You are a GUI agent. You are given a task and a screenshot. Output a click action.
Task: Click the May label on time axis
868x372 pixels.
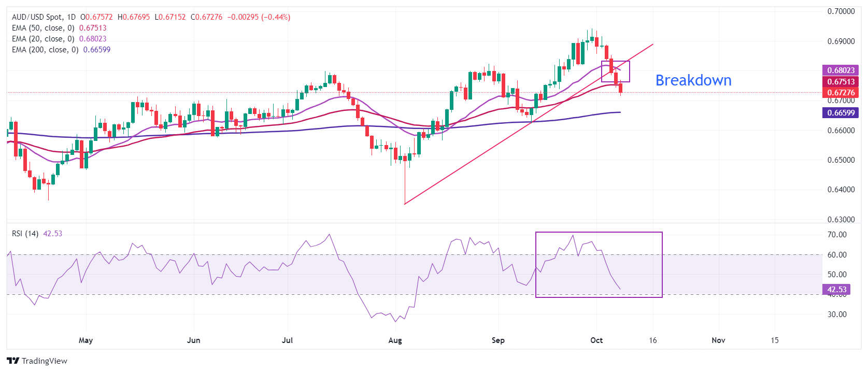point(86,340)
